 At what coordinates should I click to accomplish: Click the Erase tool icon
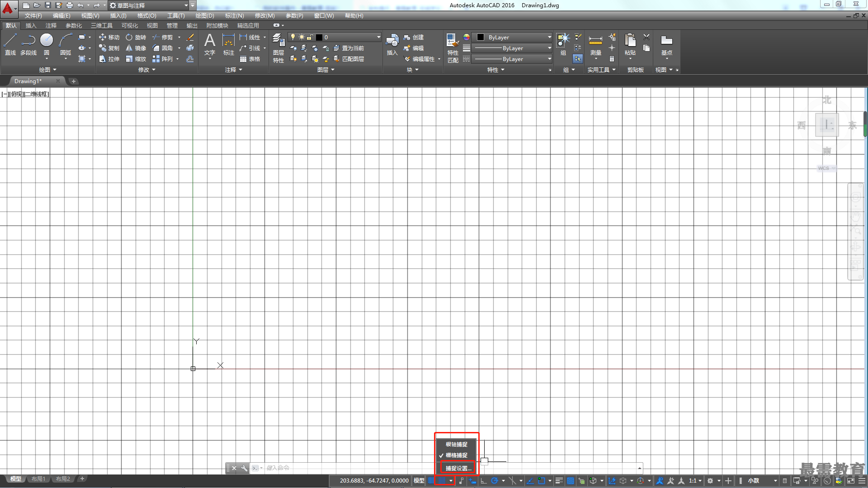click(x=190, y=37)
